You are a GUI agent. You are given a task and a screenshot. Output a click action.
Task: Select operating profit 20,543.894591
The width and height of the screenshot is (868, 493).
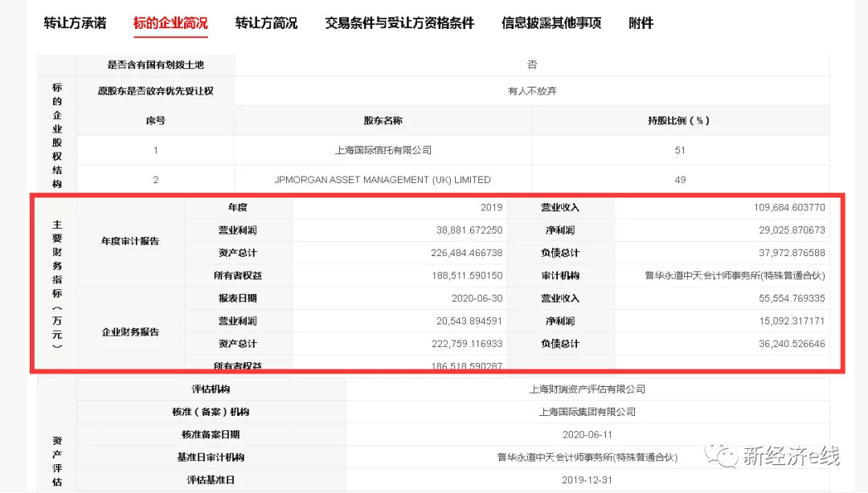click(x=469, y=321)
